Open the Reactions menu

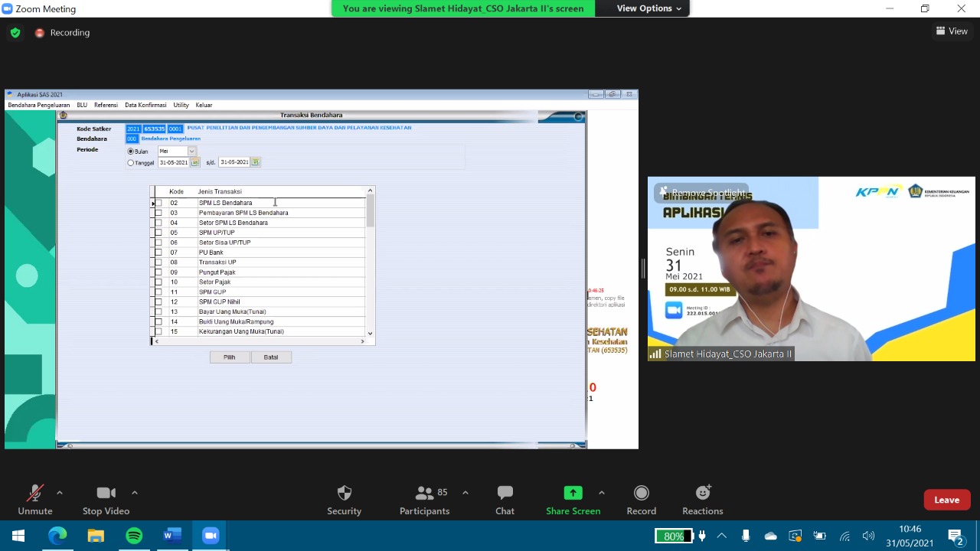(x=702, y=500)
